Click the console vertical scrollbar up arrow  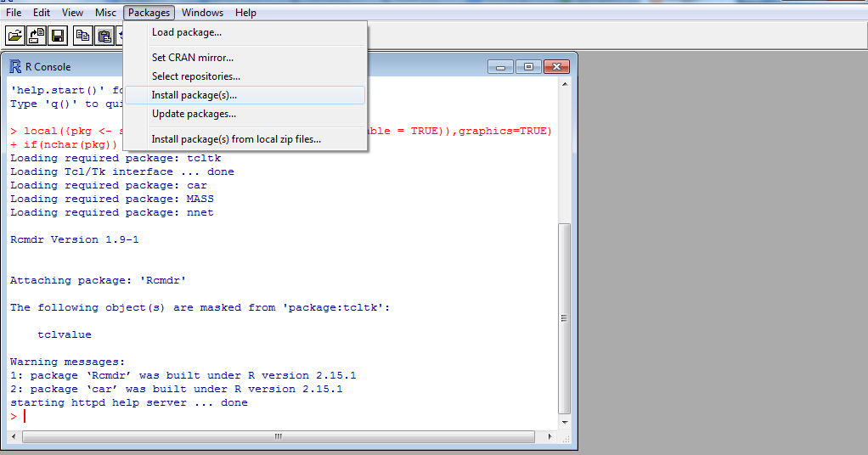565,84
